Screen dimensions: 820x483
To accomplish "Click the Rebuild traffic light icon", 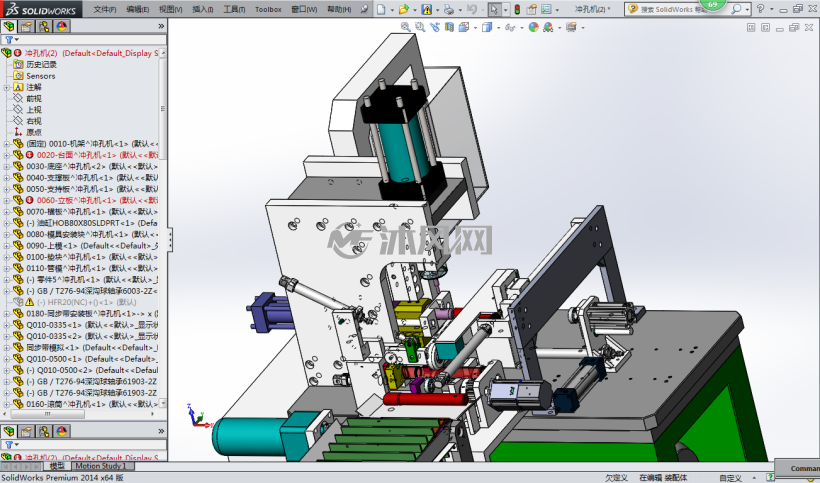I will (x=517, y=9).
